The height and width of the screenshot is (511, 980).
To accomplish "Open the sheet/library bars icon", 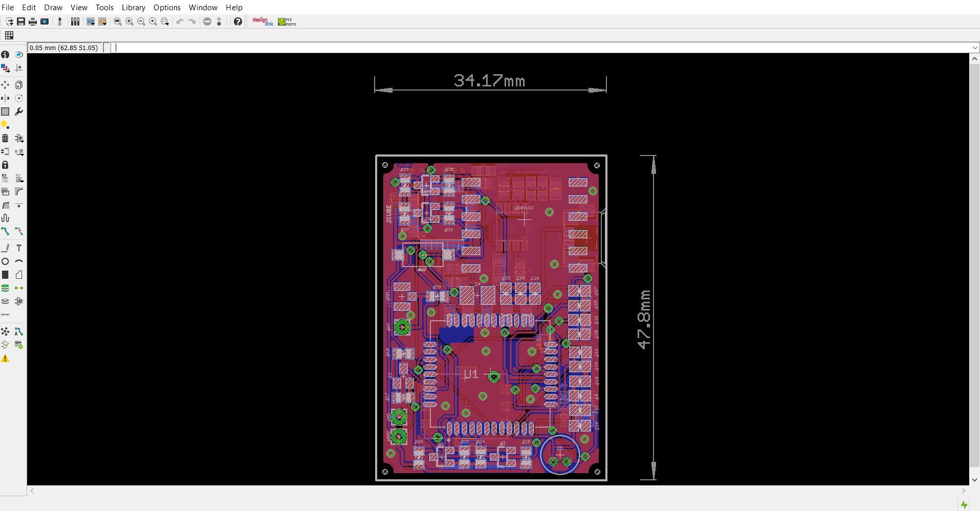I will tap(75, 21).
